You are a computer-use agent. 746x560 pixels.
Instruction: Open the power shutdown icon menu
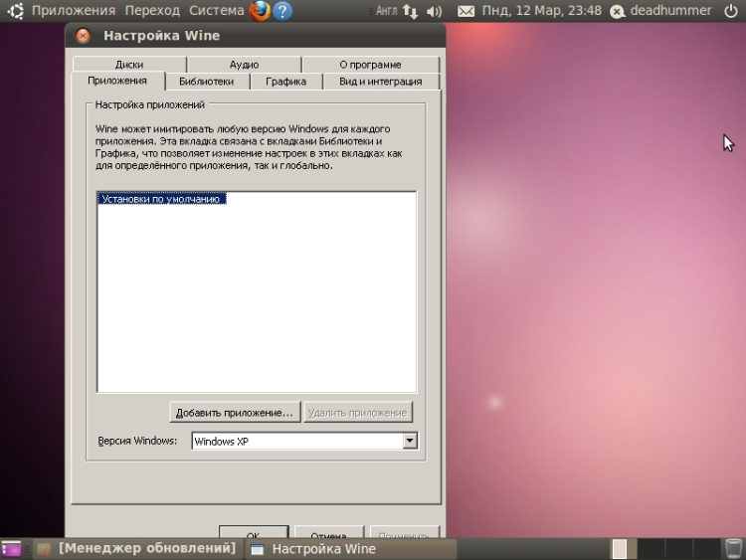(x=731, y=11)
